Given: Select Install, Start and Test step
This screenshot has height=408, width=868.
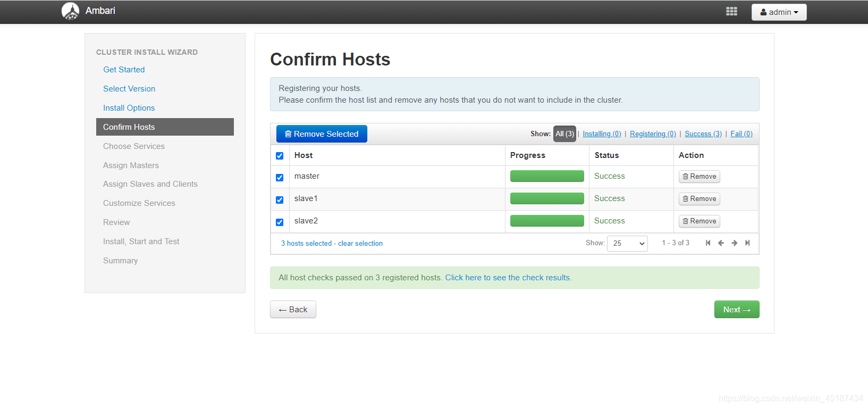Looking at the screenshot, I should [x=141, y=242].
